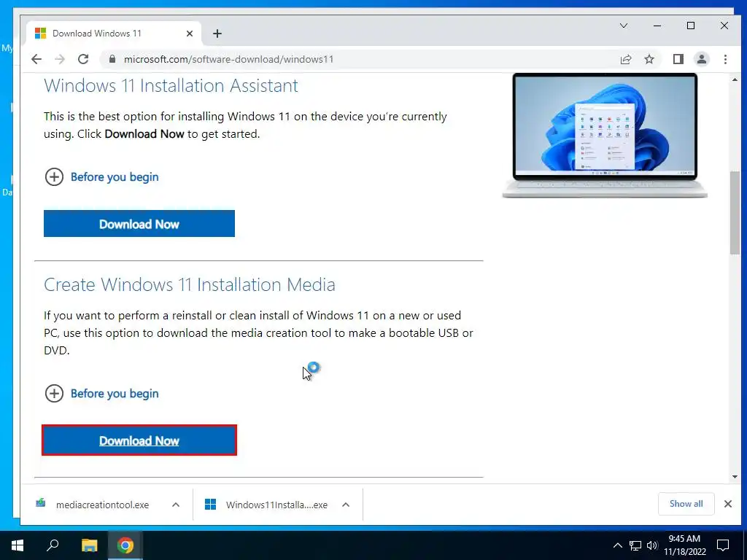The width and height of the screenshot is (747, 560).
Task: Open taskbar search
Action: point(53,545)
